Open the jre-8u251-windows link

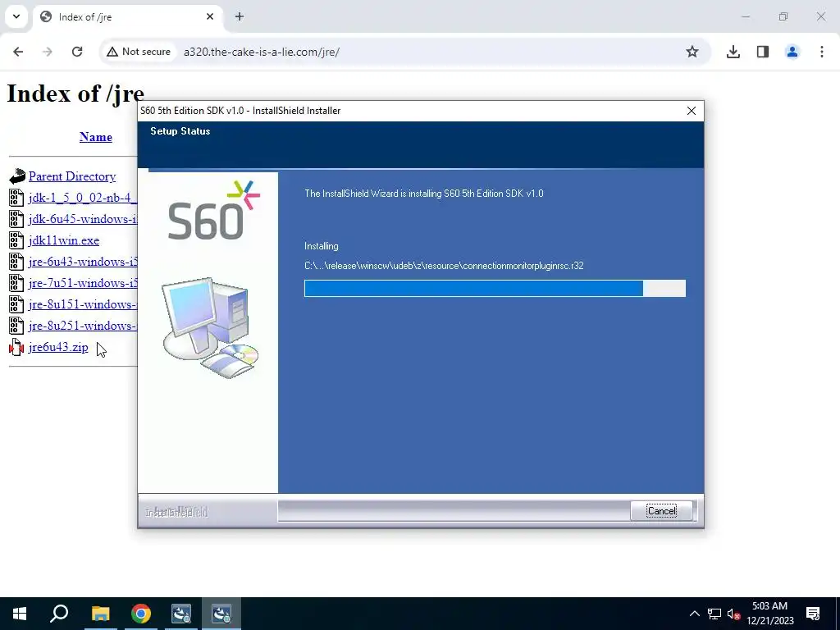point(83,326)
